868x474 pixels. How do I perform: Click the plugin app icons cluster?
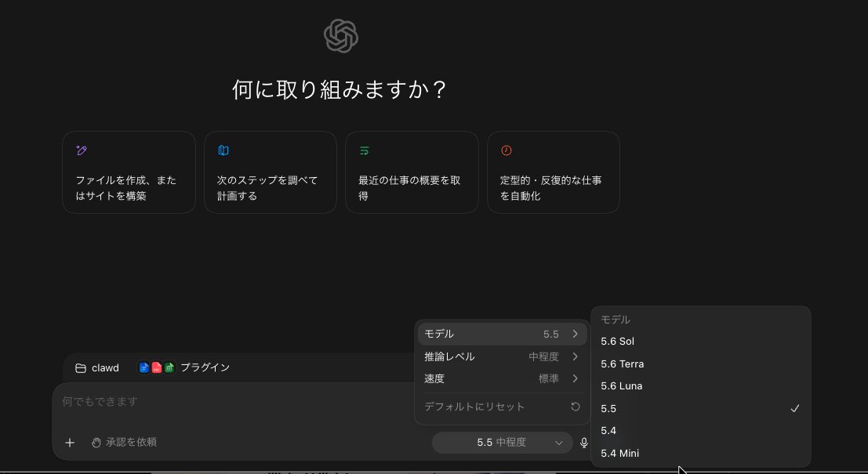click(157, 367)
